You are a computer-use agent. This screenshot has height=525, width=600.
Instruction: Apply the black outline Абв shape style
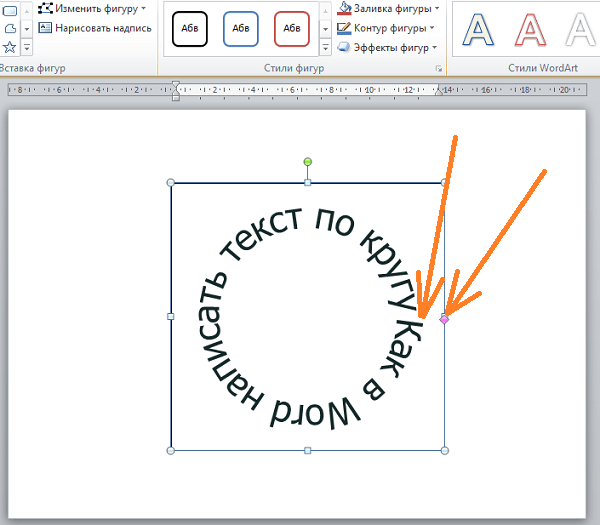[190, 29]
